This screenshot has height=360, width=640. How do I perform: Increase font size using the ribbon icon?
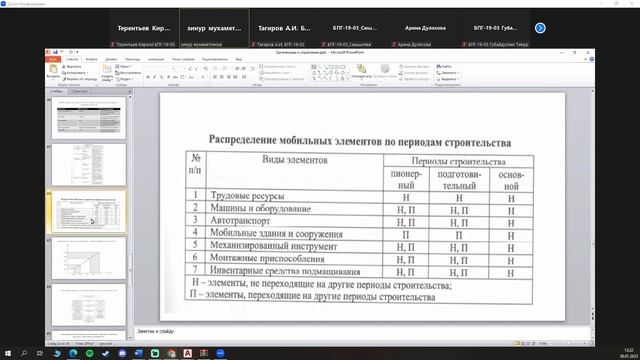(190, 68)
